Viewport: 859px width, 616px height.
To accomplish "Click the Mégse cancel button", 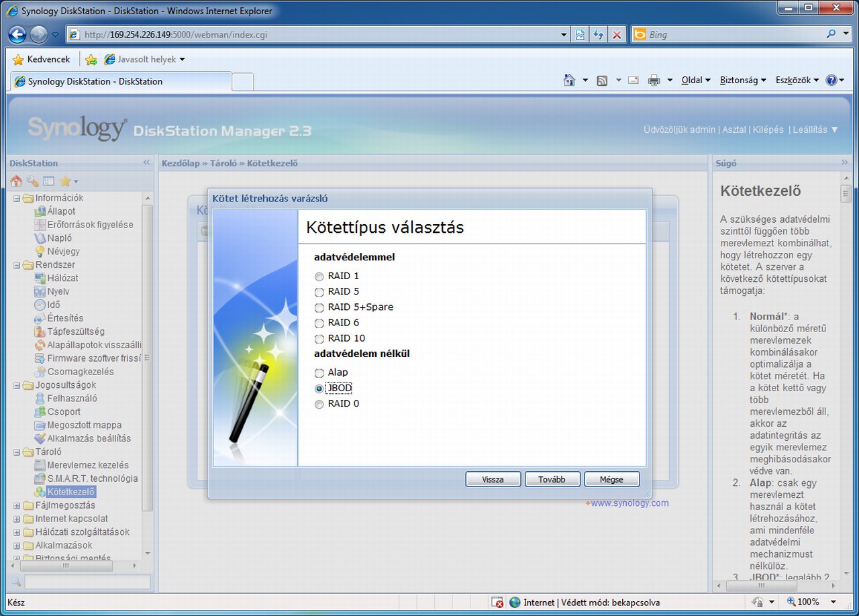I will (611, 480).
